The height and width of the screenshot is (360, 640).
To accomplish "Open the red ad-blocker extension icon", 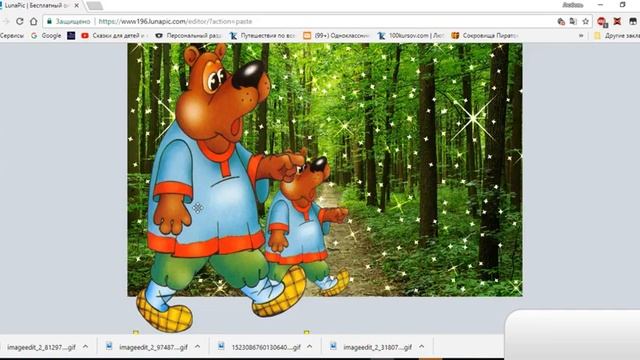I will pos(602,22).
